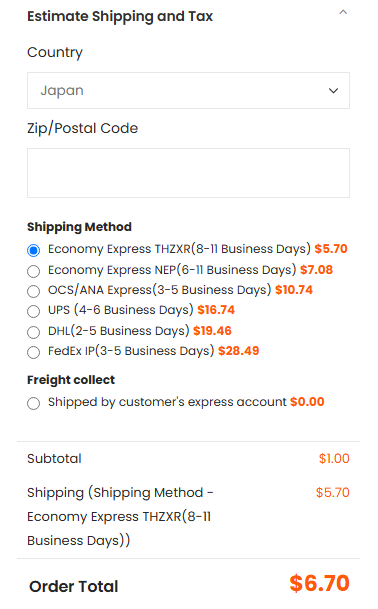The height and width of the screenshot is (609, 378).
Task: Click the Estimate Shipping and Tax heading
Action: coord(120,16)
